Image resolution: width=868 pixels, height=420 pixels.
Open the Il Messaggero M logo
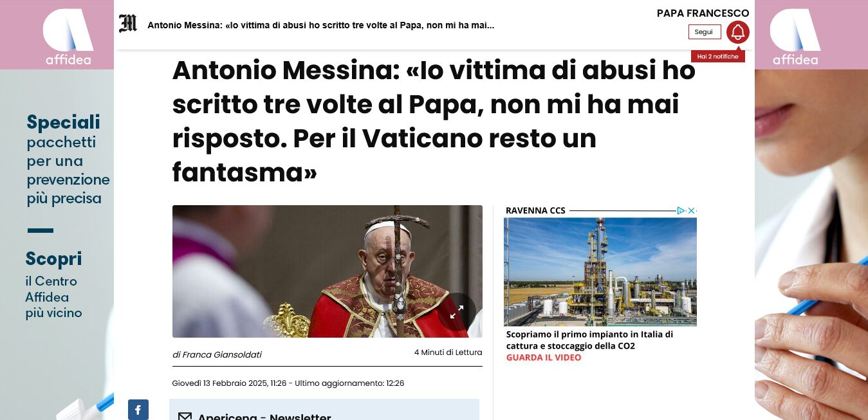click(x=128, y=24)
